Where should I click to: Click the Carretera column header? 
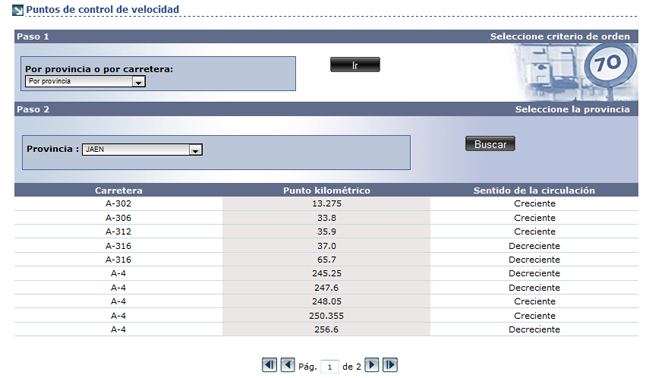tap(118, 190)
